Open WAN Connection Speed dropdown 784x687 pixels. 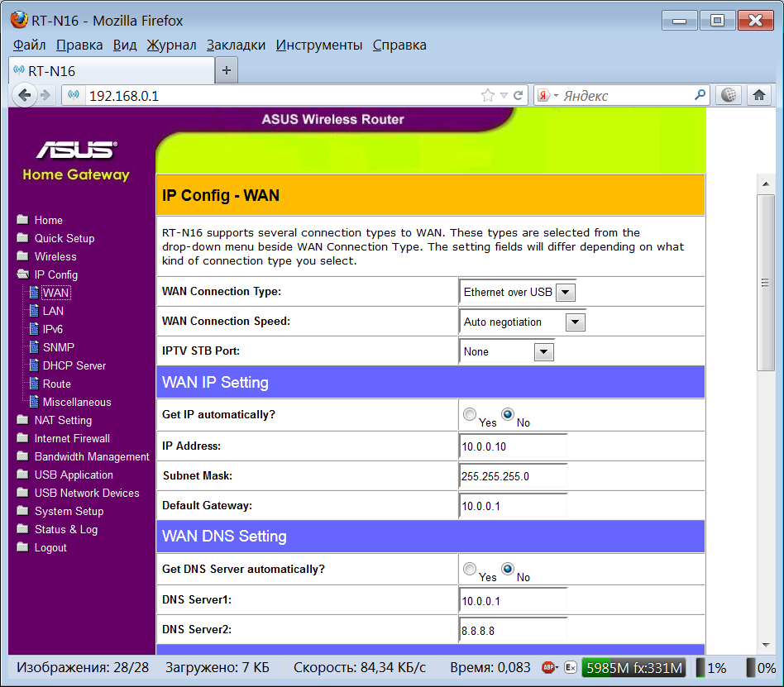(x=575, y=322)
